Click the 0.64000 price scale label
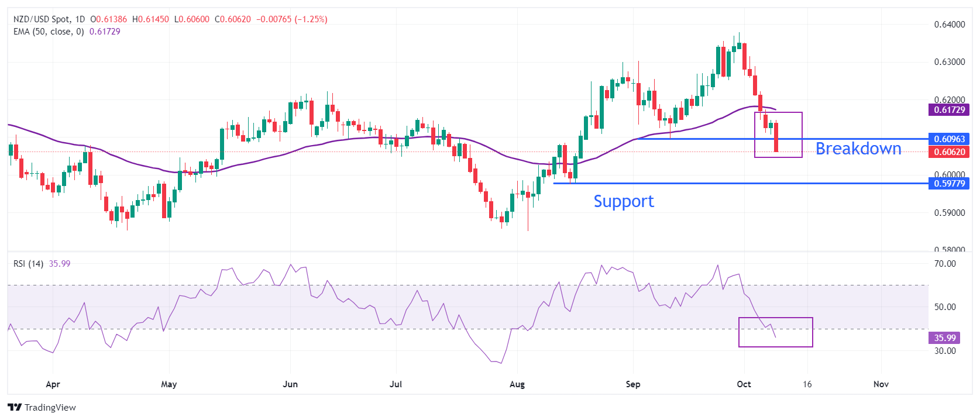The height and width of the screenshot is (420, 980). click(949, 25)
